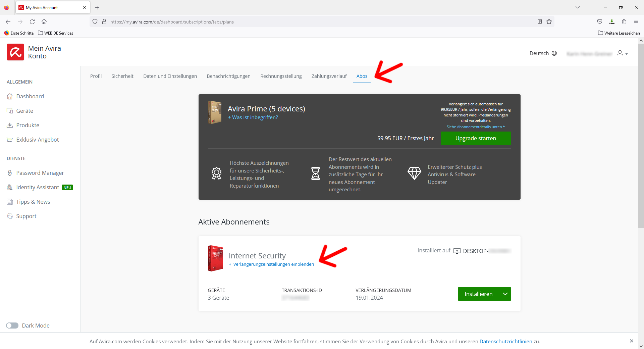Open the Benachrichtigungen tab

pos(229,76)
